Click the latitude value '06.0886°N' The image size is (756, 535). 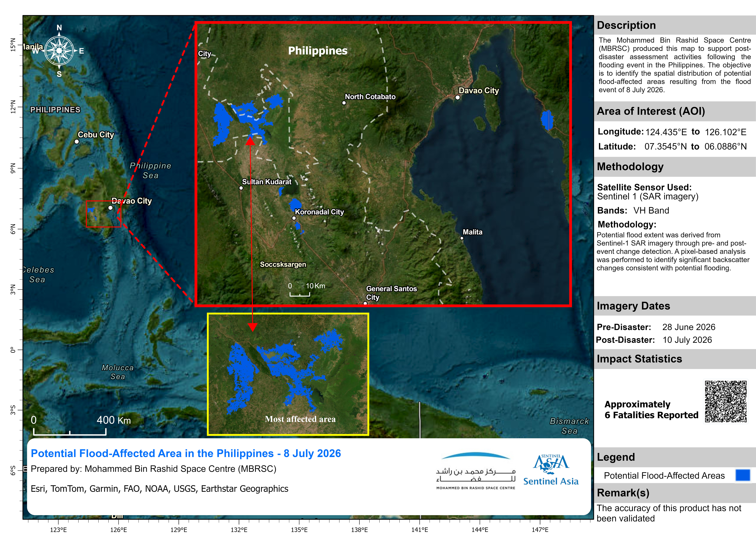[726, 146]
